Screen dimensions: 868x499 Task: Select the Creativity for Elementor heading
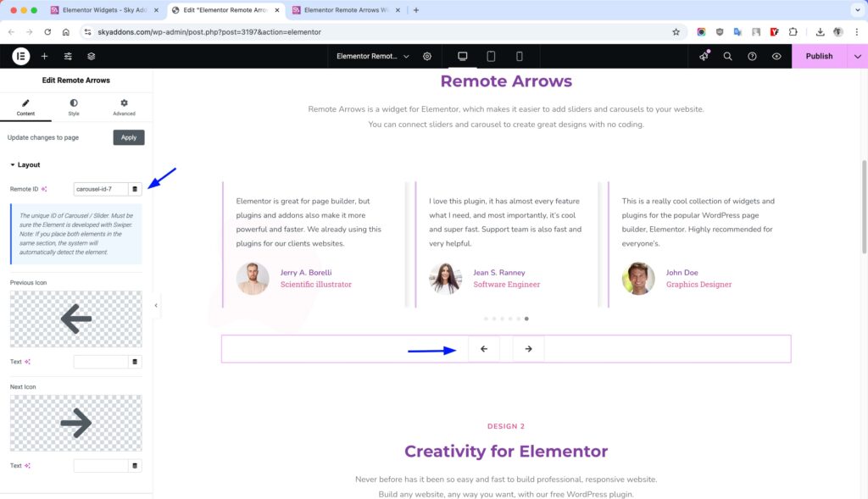coord(506,452)
